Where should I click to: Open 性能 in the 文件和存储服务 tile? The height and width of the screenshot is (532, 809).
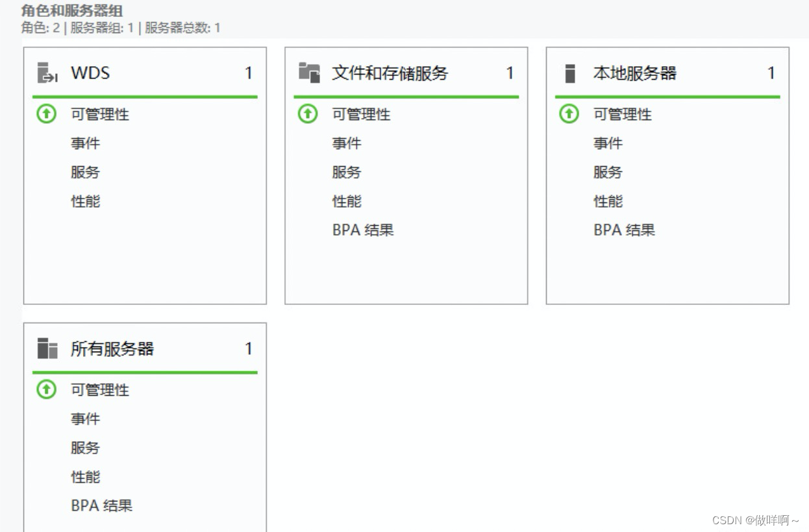tap(347, 202)
